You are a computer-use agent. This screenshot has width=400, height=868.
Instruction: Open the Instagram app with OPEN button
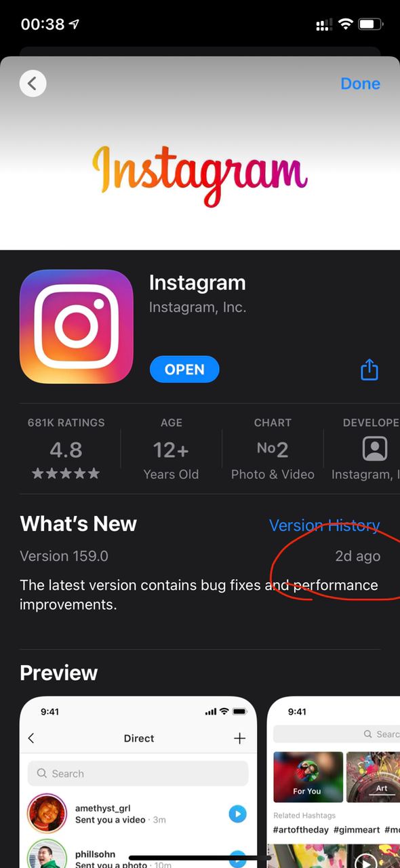click(184, 370)
